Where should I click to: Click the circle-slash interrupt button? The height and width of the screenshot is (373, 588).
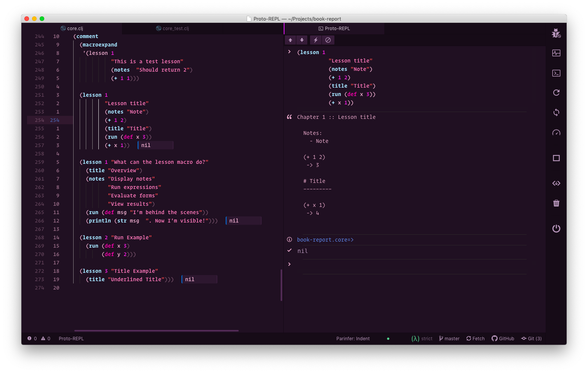point(328,40)
